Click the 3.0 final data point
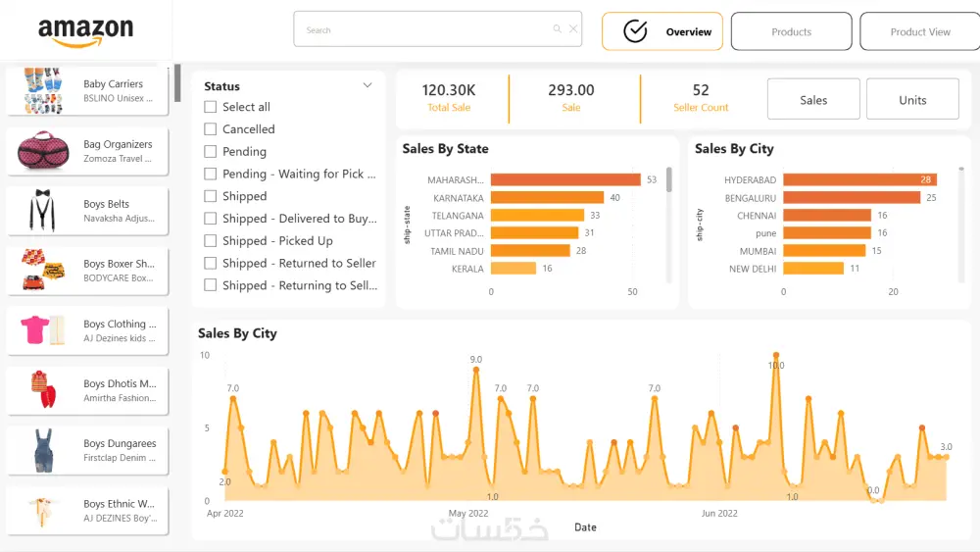Screen dimensions: 980x552 click(947, 457)
